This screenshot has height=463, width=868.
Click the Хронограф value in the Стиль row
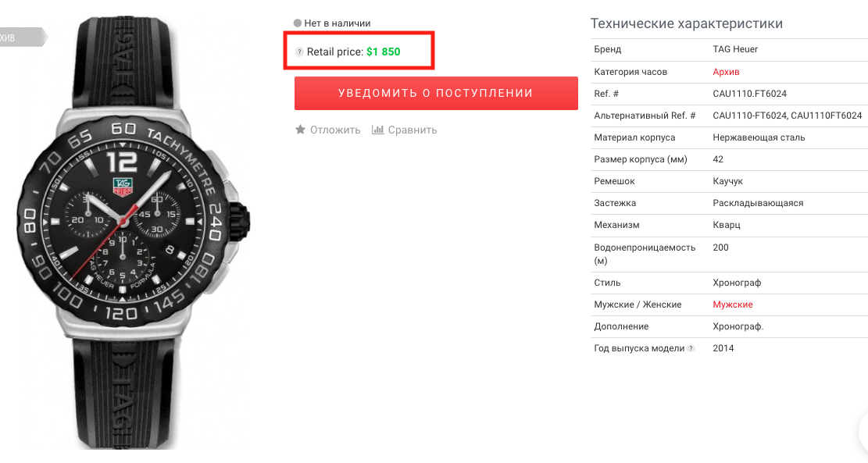(737, 283)
